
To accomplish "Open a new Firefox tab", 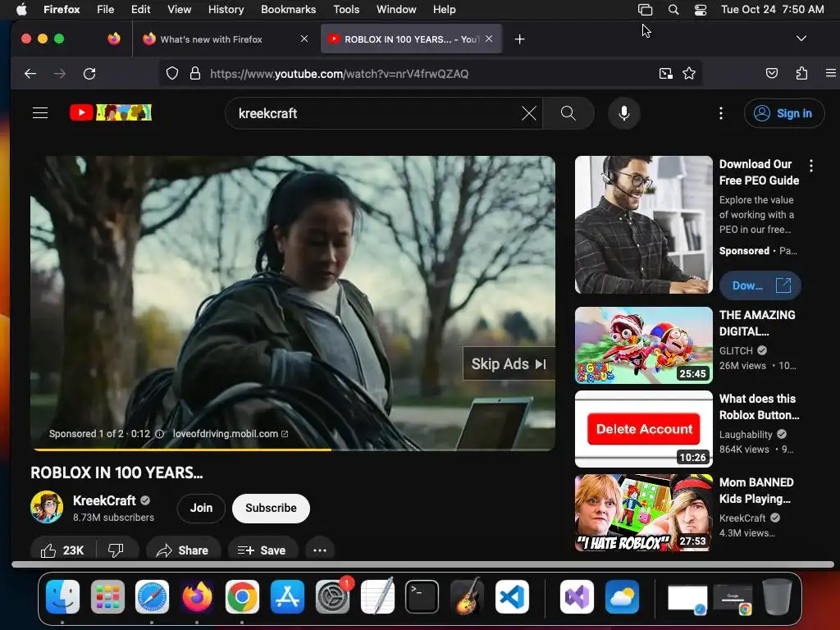I will click(x=519, y=39).
